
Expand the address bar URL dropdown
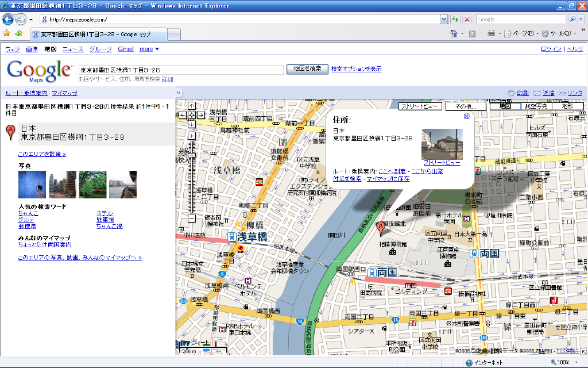444,19
